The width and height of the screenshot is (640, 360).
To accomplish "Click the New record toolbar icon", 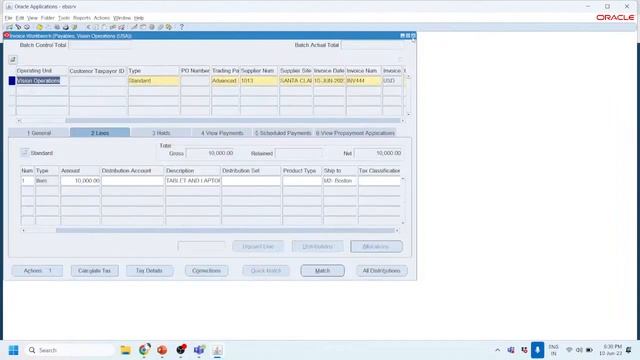I will 9,27.
